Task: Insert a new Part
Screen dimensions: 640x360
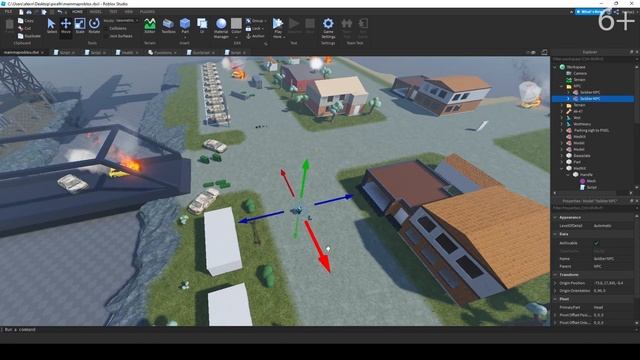Action: [185, 24]
